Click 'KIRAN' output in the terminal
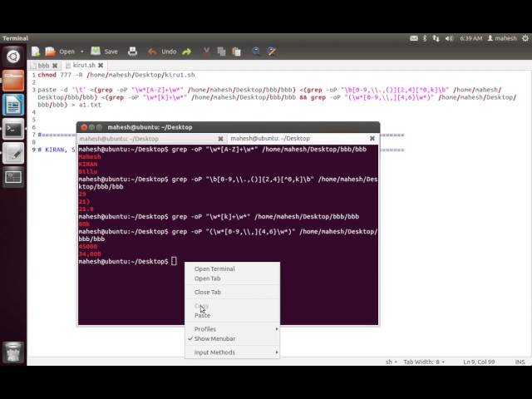 (88, 165)
